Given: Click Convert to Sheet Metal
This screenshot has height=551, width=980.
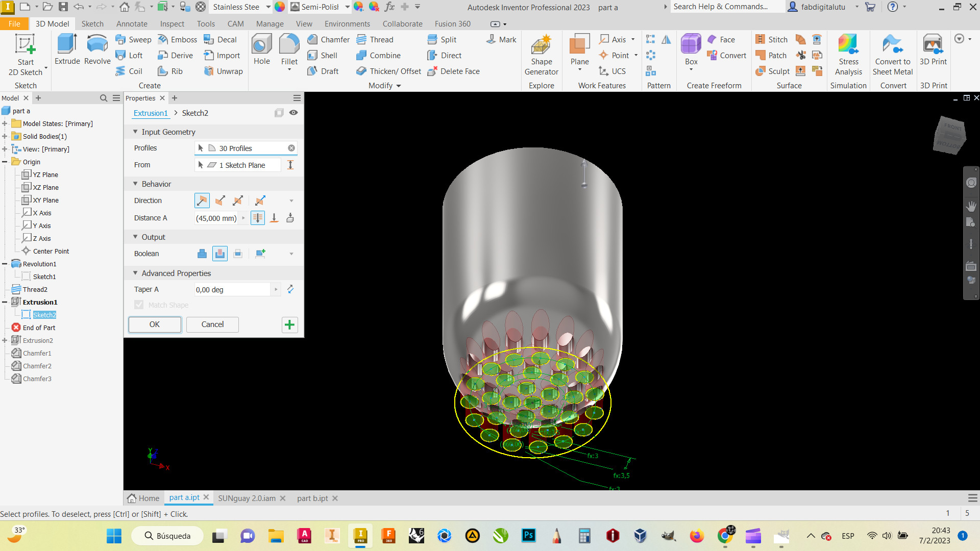Looking at the screenshot, I should pyautogui.click(x=893, y=55).
